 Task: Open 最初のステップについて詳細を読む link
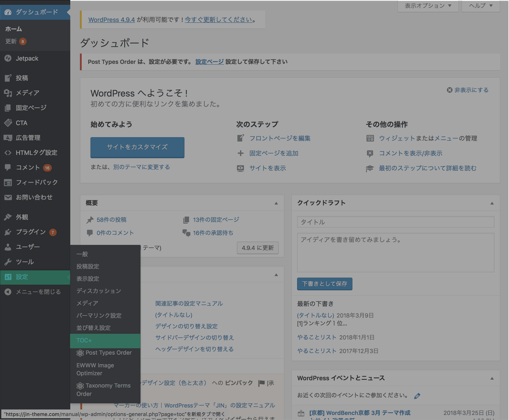pos(428,168)
